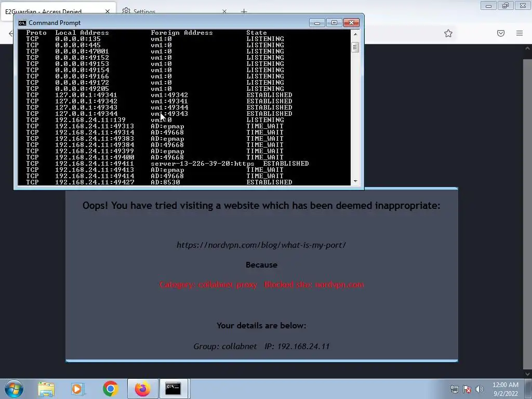
Task: Click the Show desktop strip on the taskbar
Action: [528, 389]
